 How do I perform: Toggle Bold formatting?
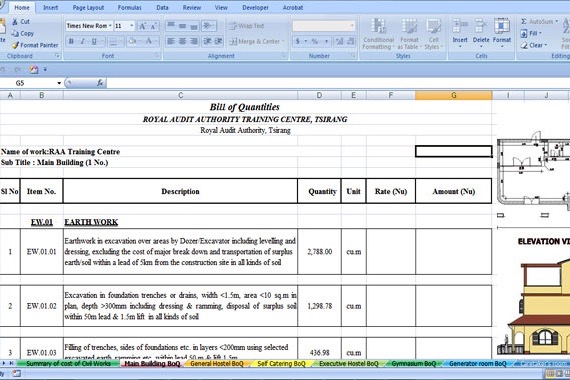pos(71,41)
